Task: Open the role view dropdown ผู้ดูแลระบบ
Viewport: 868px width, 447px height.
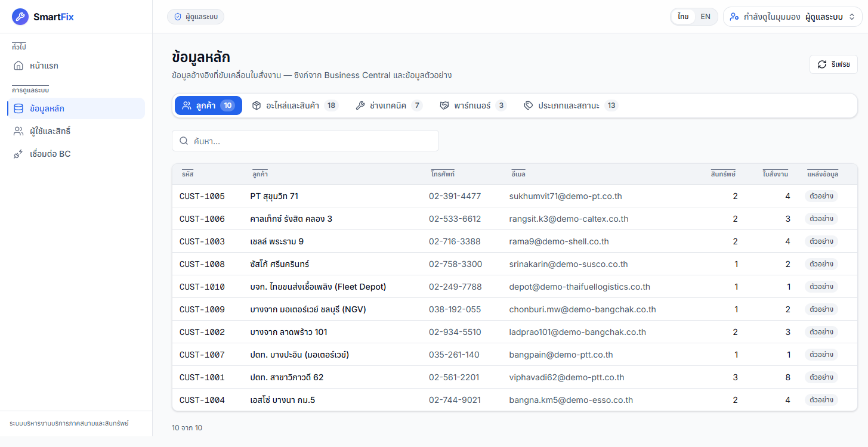Action: point(793,17)
